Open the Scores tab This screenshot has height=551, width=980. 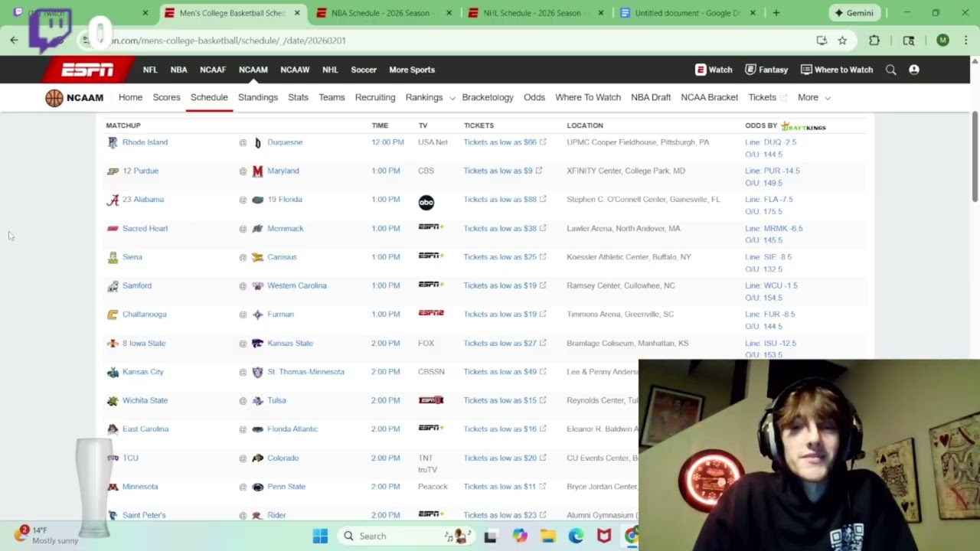coord(166,98)
